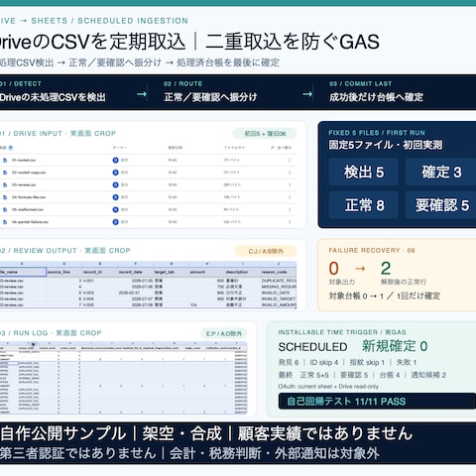Click the reason_code header cell
This screenshot has height=476, width=476.
pos(279,272)
